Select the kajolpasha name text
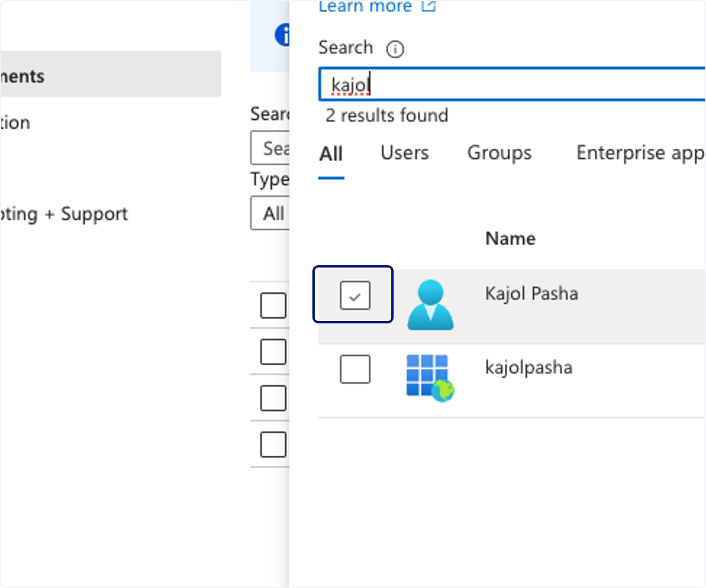This screenshot has height=588, width=706. [528, 369]
